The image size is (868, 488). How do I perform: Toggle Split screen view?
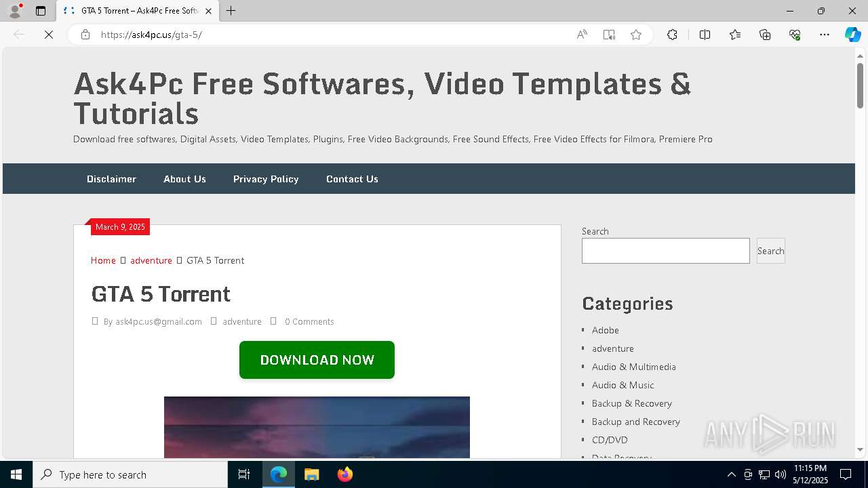point(705,35)
